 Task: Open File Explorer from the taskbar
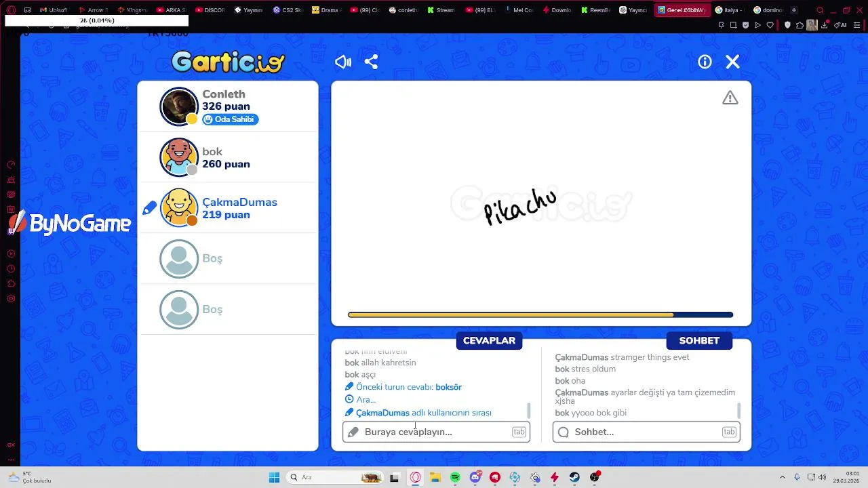tap(435, 477)
